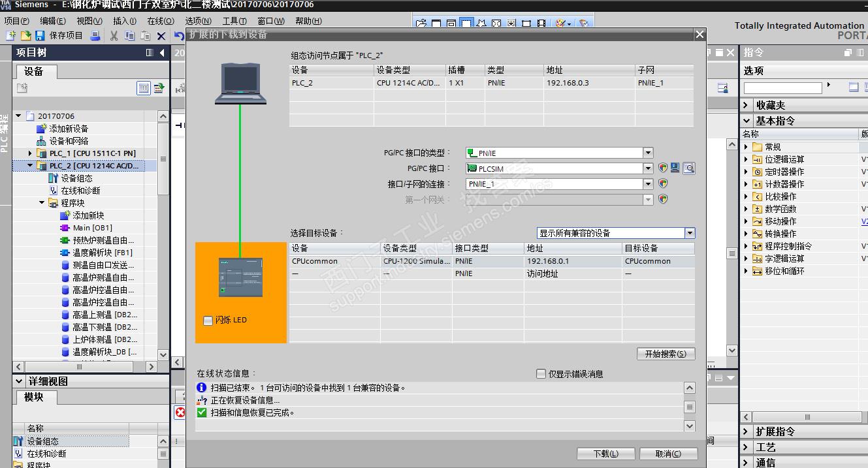Click the security shield icon beside PG/PC interface
The height and width of the screenshot is (468, 868).
663,168
